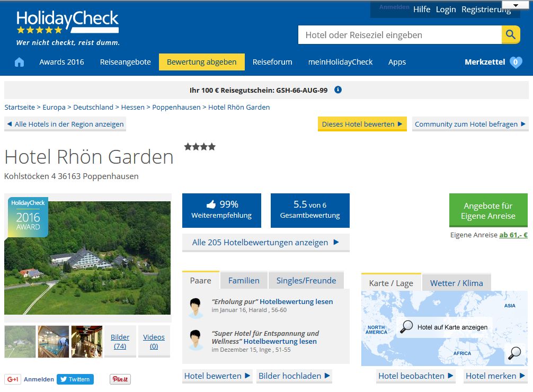
Task: Click the yellow search magnifier button
Action: pyautogui.click(x=511, y=34)
